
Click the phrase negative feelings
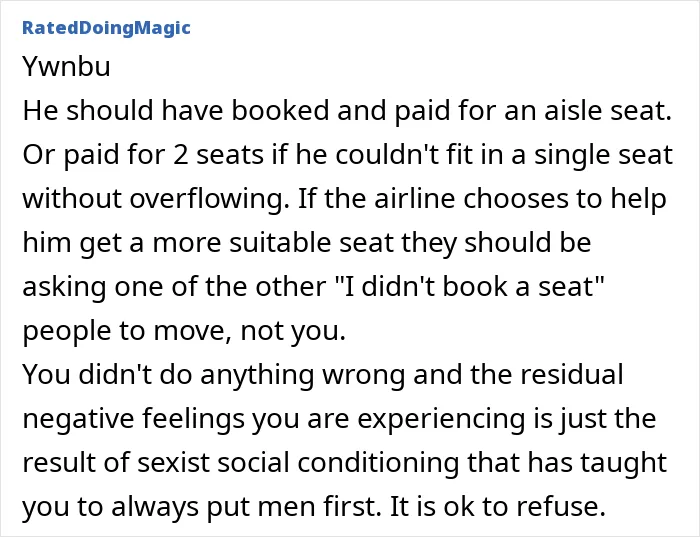(x=133, y=419)
